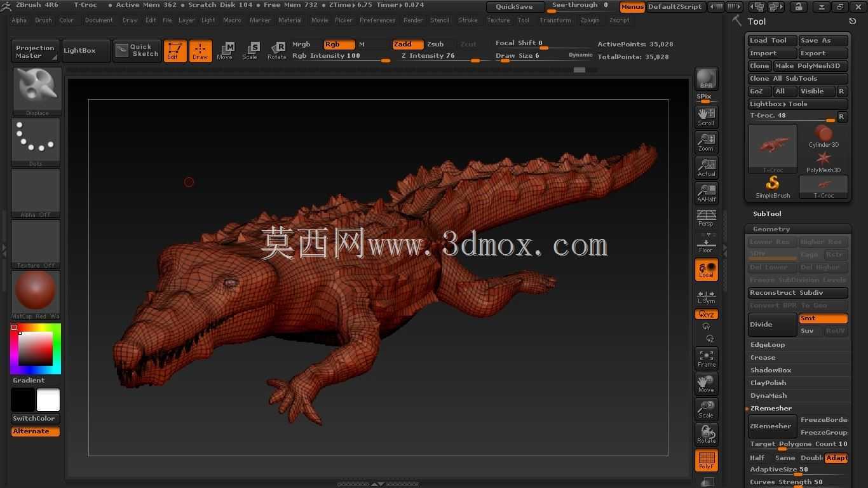Image resolution: width=868 pixels, height=488 pixels.
Task: Open the Document menu
Action: click(98, 20)
